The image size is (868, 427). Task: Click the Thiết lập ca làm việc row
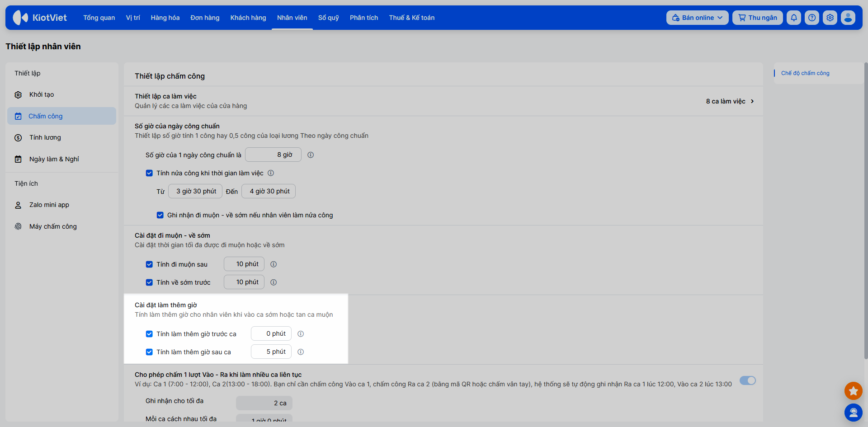click(x=443, y=101)
